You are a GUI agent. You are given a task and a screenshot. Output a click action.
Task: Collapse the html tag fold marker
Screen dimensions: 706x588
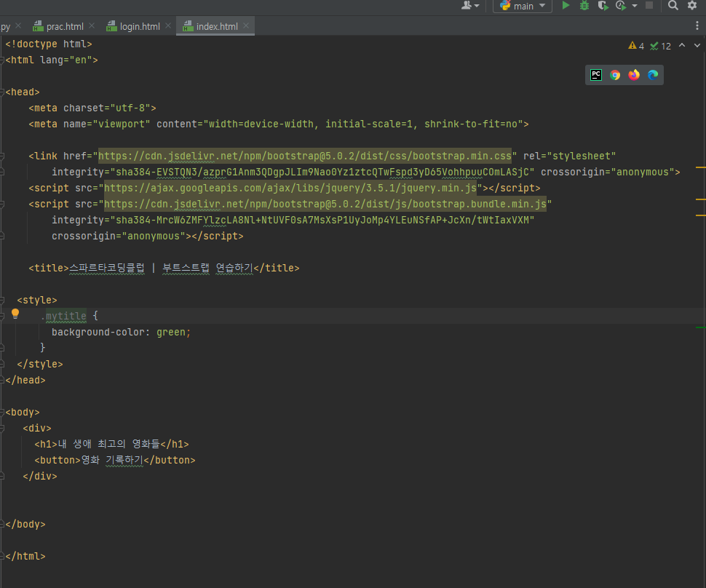pyautogui.click(x=2, y=60)
